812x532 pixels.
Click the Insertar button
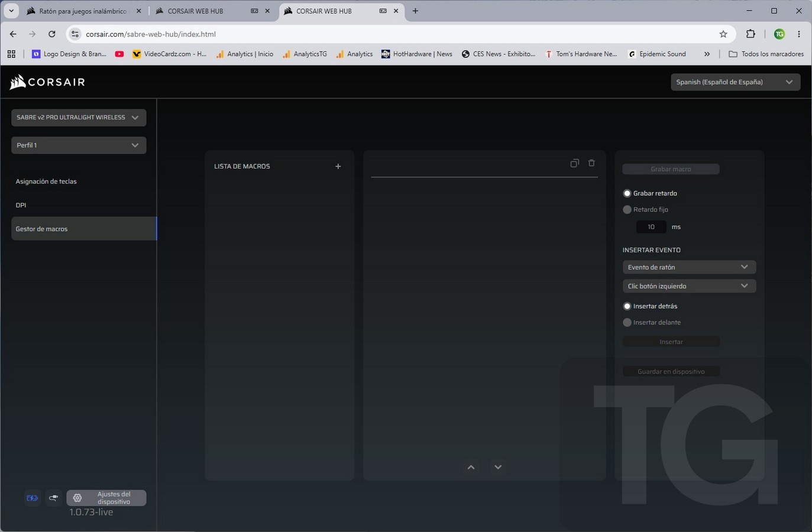point(671,342)
